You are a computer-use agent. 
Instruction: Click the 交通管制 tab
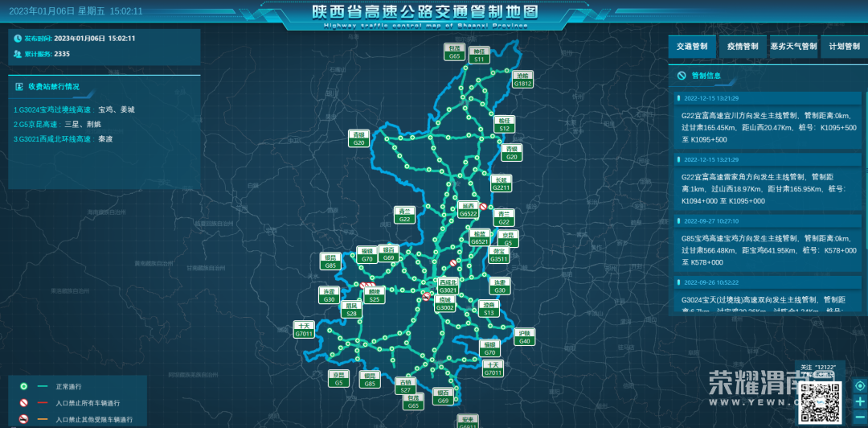click(x=692, y=47)
